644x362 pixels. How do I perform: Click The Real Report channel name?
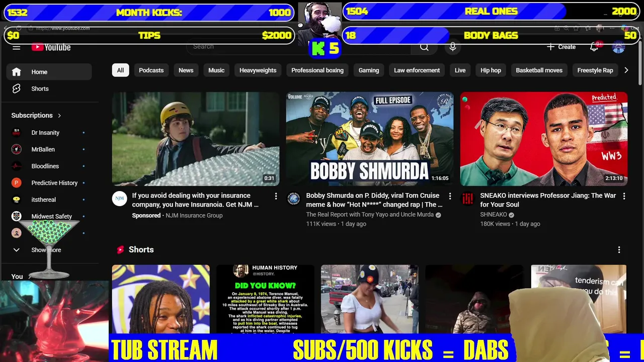click(370, 215)
